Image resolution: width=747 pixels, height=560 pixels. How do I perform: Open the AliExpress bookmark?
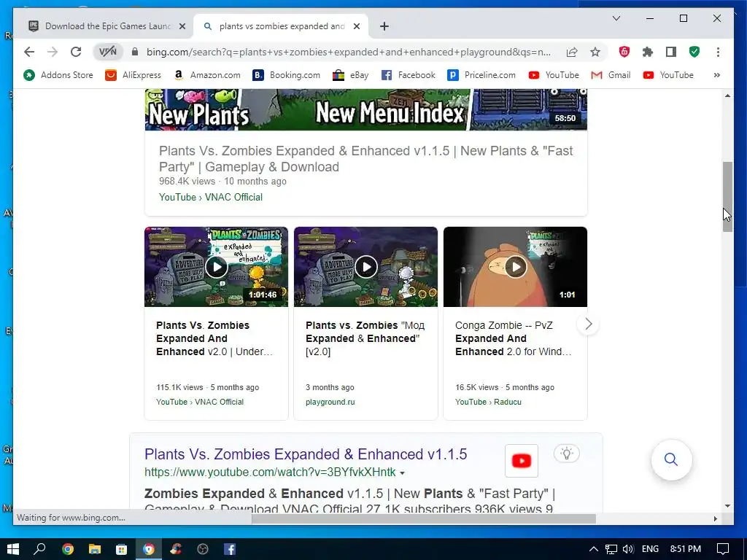tap(133, 75)
